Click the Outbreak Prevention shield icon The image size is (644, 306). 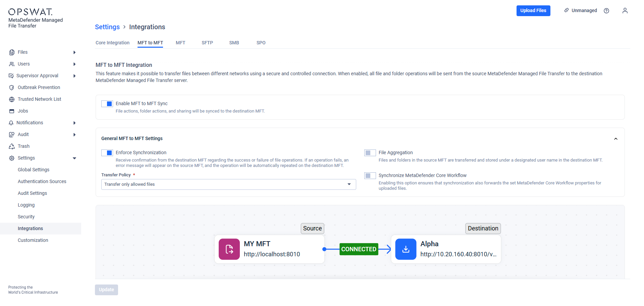(x=12, y=87)
